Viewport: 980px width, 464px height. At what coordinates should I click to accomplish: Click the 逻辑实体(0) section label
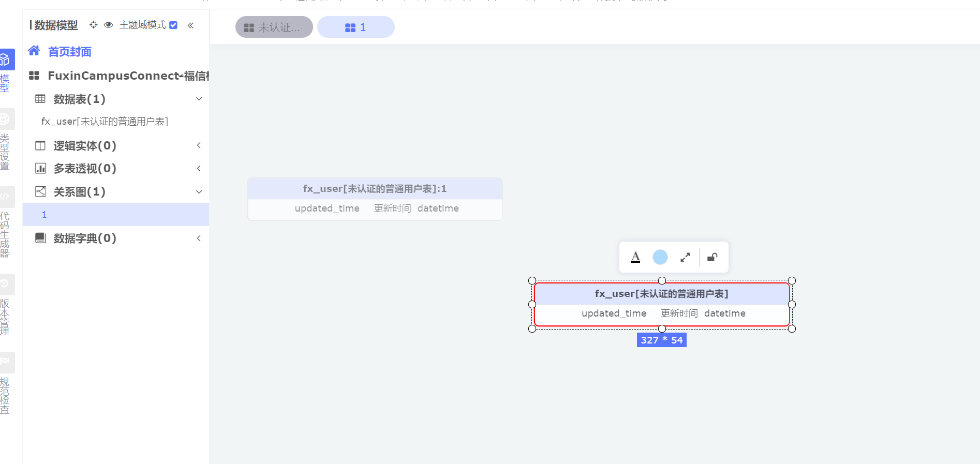(x=85, y=145)
